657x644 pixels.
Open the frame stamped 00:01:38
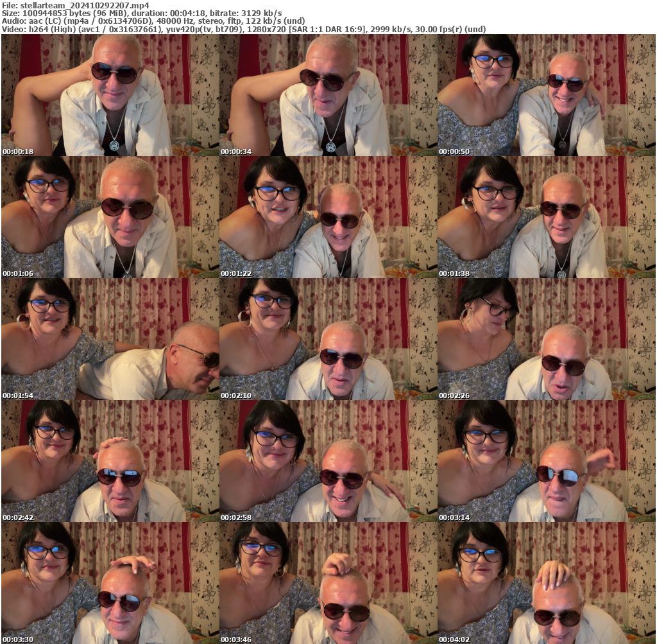pos(546,217)
